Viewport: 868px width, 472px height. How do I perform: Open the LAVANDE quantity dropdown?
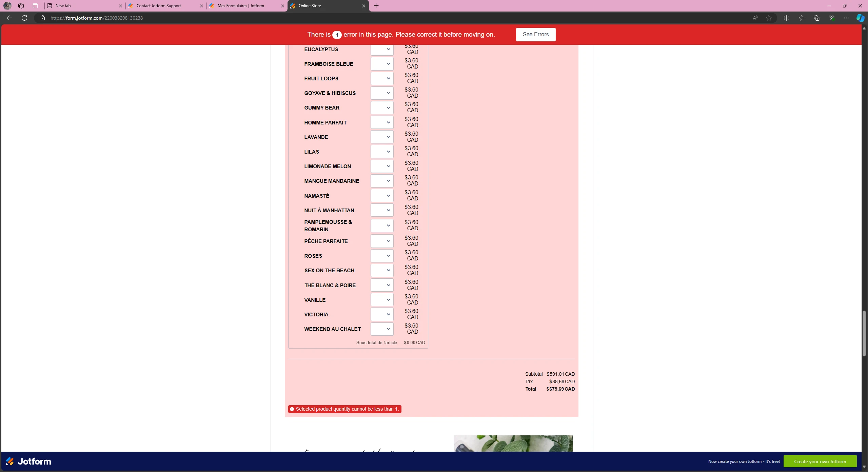(x=382, y=137)
